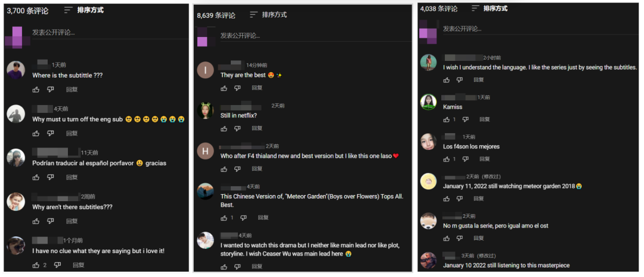Click the public comment field in the 3,700 comments panel

[x=110, y=33]
